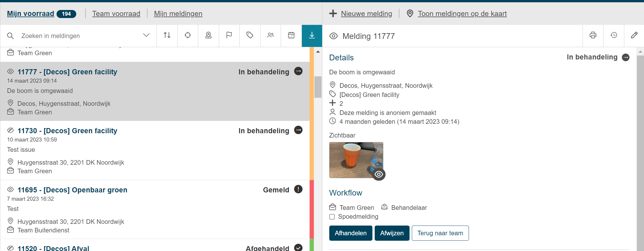Click Gemeld exclamation icon on 11695
The height and width of the screenshot is (251, 644).
(x=298, y=189)
